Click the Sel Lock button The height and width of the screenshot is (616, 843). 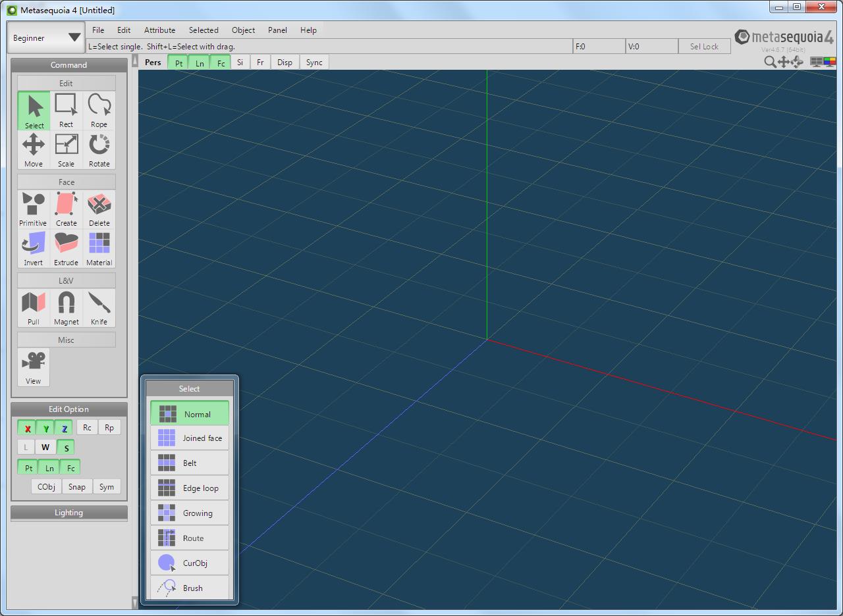(704, 47)
